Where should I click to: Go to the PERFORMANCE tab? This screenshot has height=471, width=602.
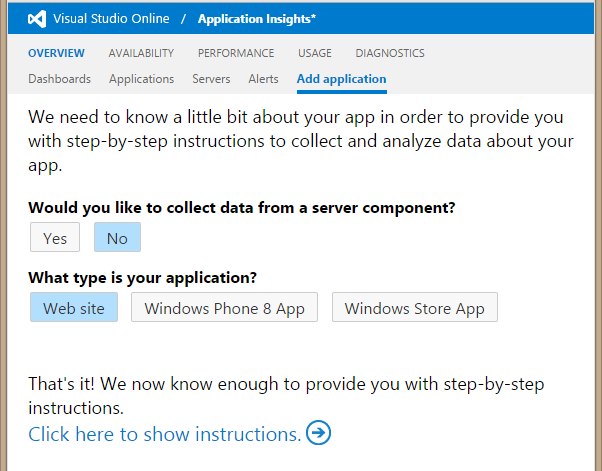236,53
